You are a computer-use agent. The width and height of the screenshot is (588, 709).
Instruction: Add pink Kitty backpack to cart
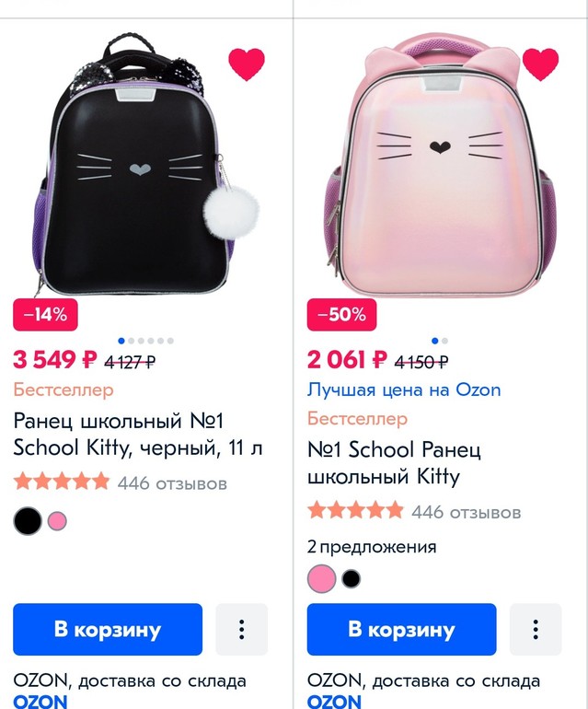401,630
